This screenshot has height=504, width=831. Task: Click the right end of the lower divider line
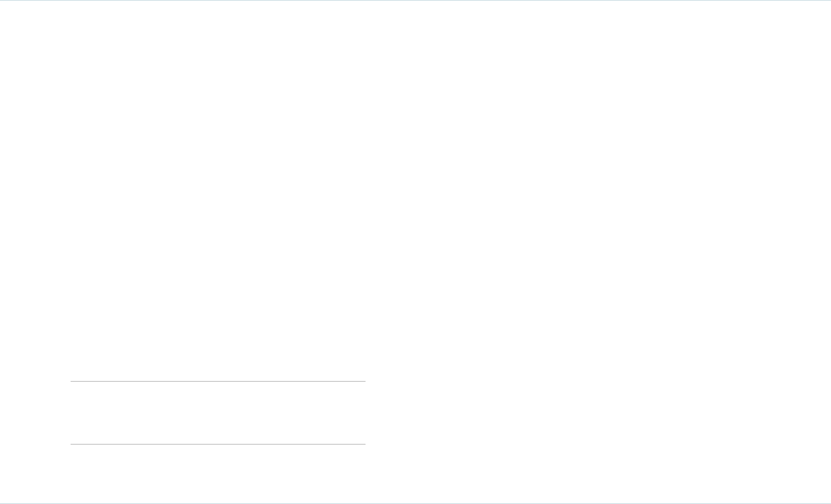[363, 444]
